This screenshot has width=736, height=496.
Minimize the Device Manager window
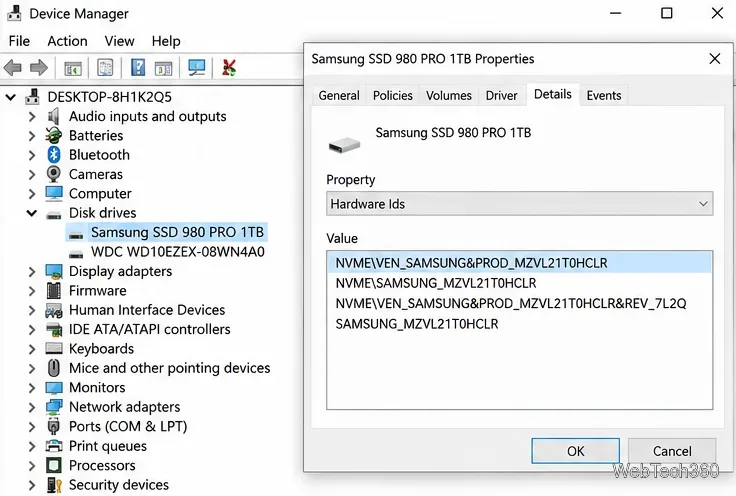615,13
